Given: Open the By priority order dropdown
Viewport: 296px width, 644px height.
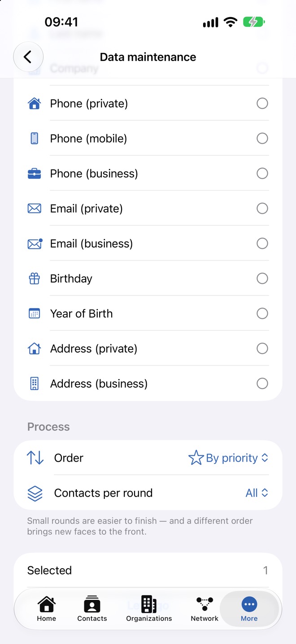Looking at the screenshot, I should point(228,458).
